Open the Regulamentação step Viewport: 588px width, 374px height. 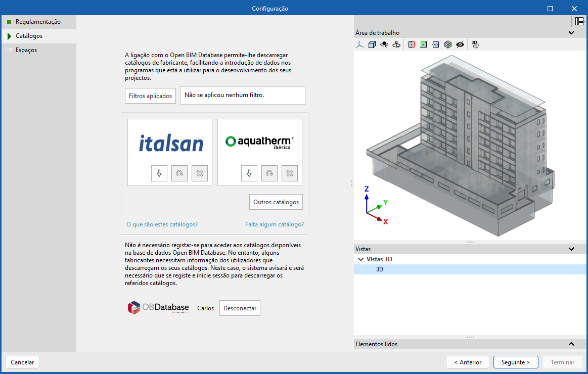[x=38, y=22]
